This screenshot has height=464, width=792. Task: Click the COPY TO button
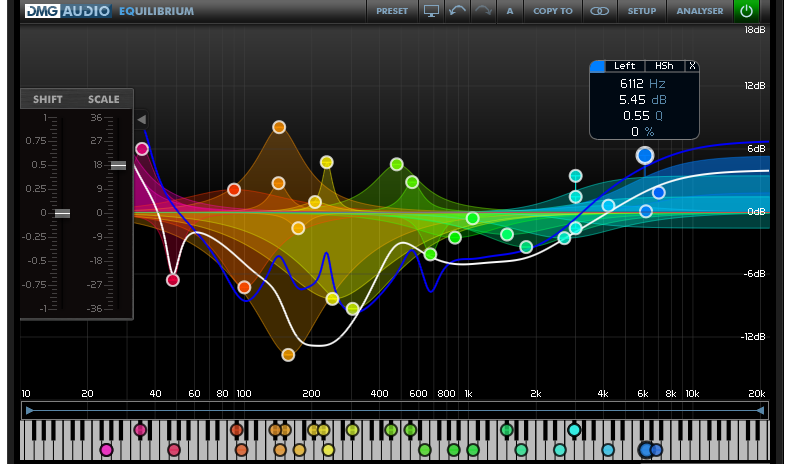pos(553,11)
